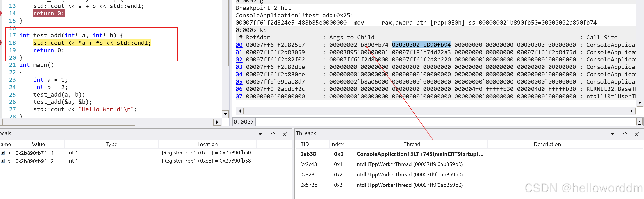This screenshot has width=644, height=199.
Task: Click the command window horizontal scrollbar thumb
Action: coord(338,111)
